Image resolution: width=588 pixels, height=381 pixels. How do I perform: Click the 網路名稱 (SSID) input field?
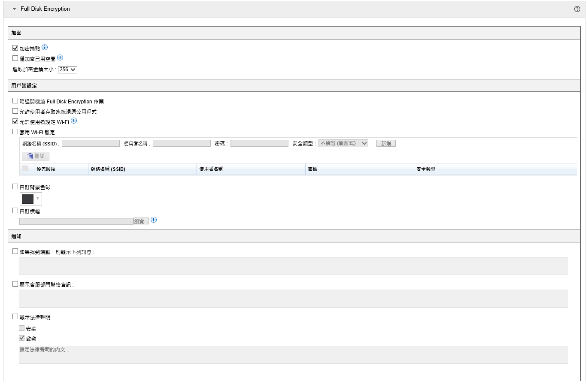(91, 143)
